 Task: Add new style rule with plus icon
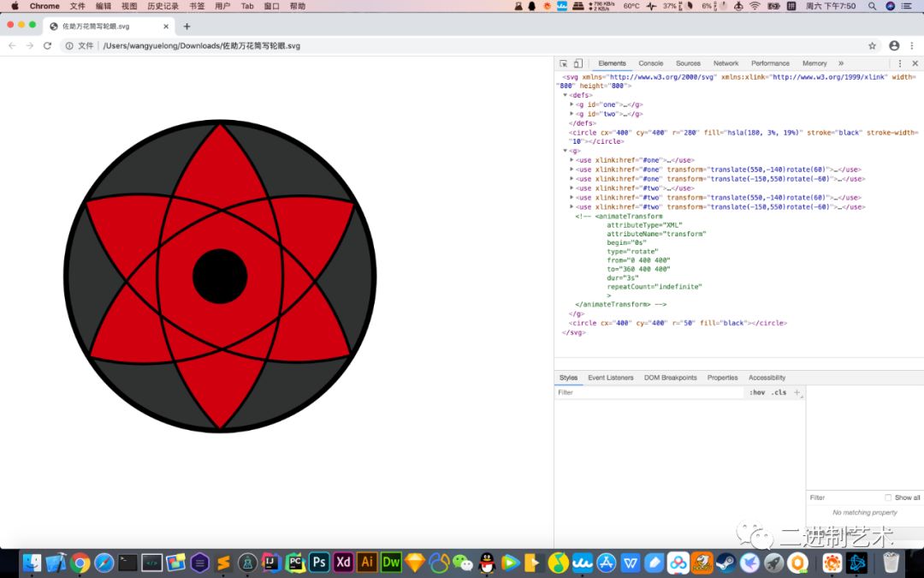(x=797, y=392)
